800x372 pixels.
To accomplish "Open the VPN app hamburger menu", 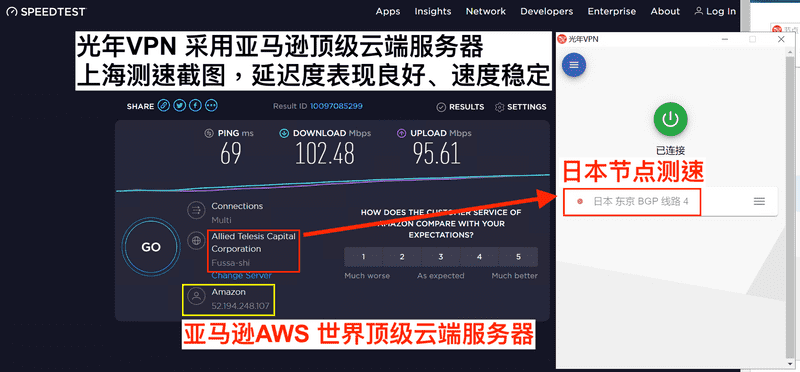I will [x=574, y=65].
